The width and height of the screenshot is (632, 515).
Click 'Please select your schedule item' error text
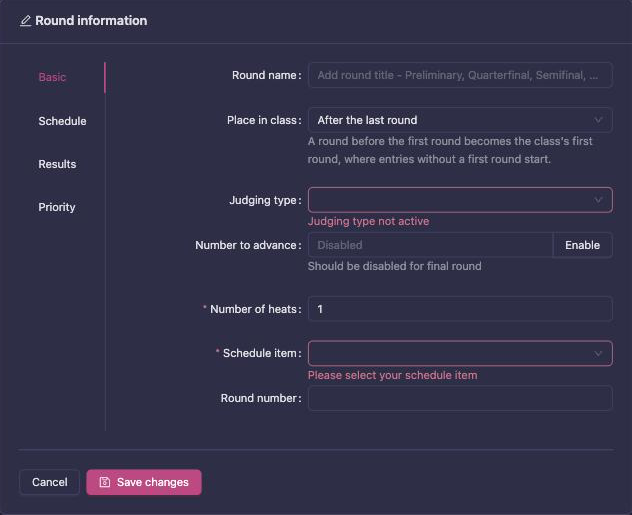(x=393, y=375)
